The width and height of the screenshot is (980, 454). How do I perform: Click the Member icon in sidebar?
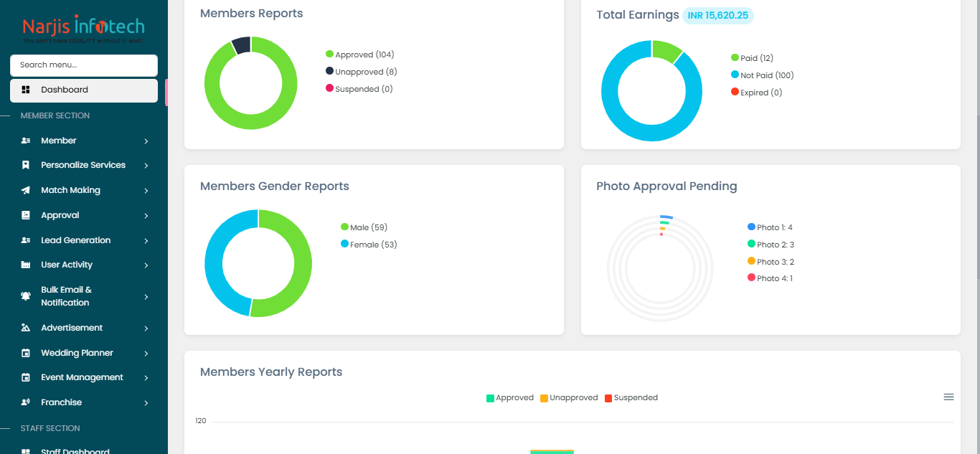tap(26, 141)
